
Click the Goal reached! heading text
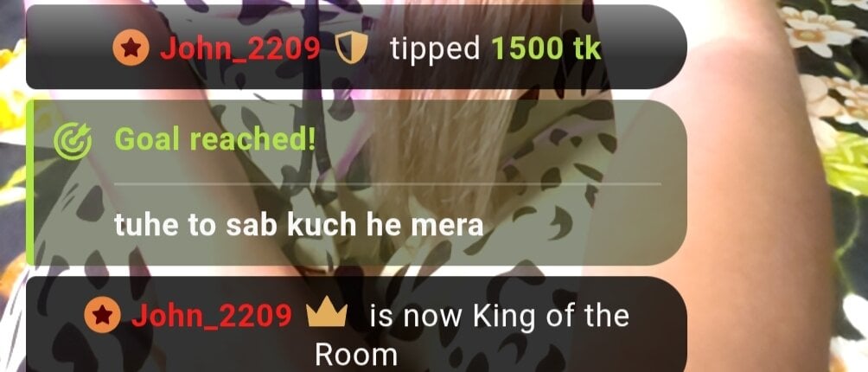click(214, 139)
